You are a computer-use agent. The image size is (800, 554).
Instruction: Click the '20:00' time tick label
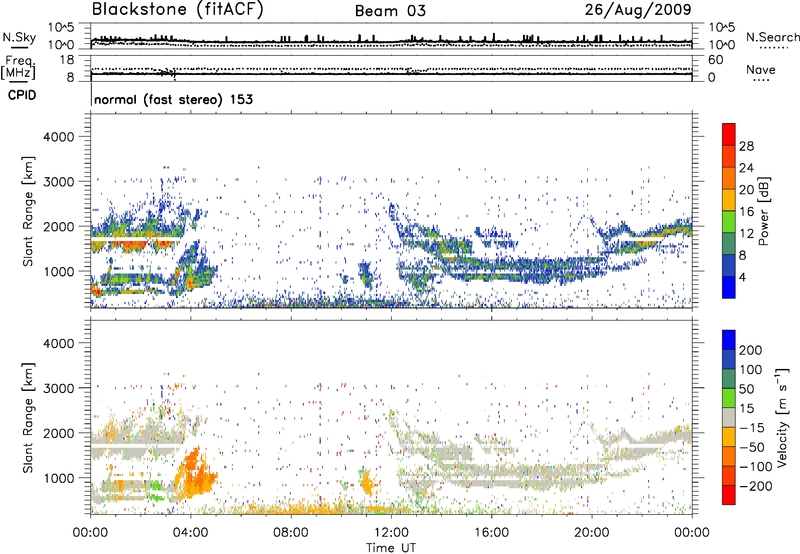[x=591, y=533]
